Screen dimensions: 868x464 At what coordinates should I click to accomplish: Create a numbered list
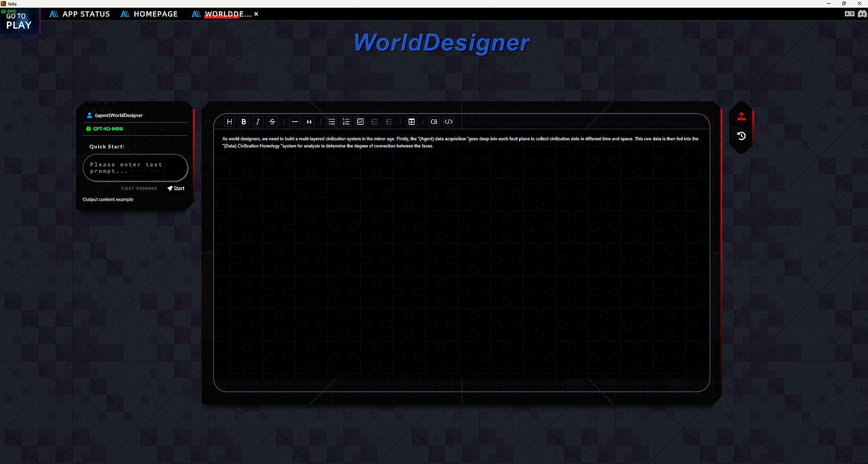click(346, 122)
